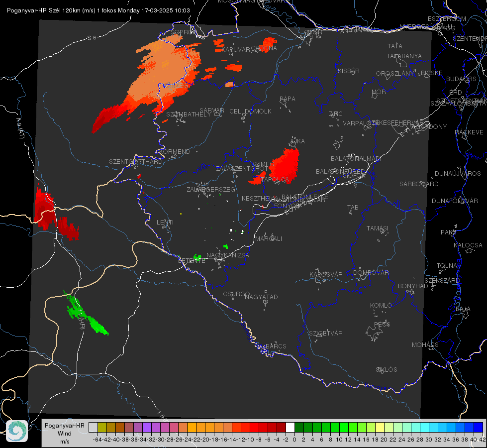Click the red wind echo beside Tapolca

pyautogui.click(x=285, y=165)
